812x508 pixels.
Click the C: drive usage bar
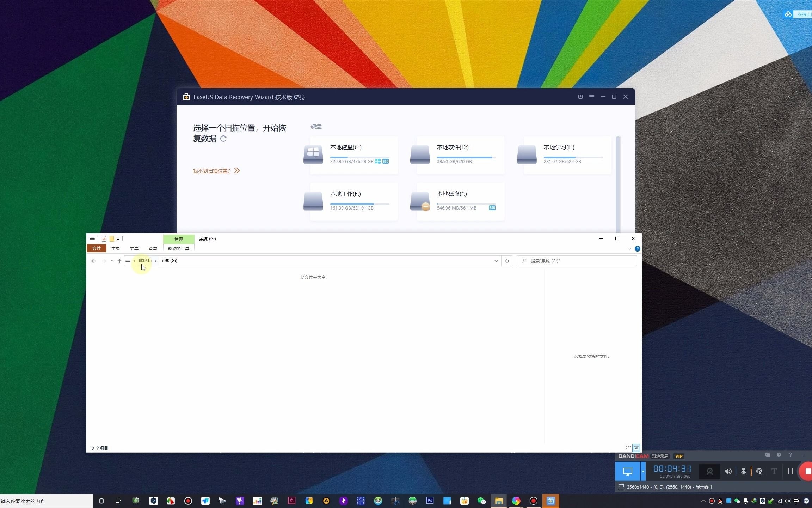[x=359, y=157]
